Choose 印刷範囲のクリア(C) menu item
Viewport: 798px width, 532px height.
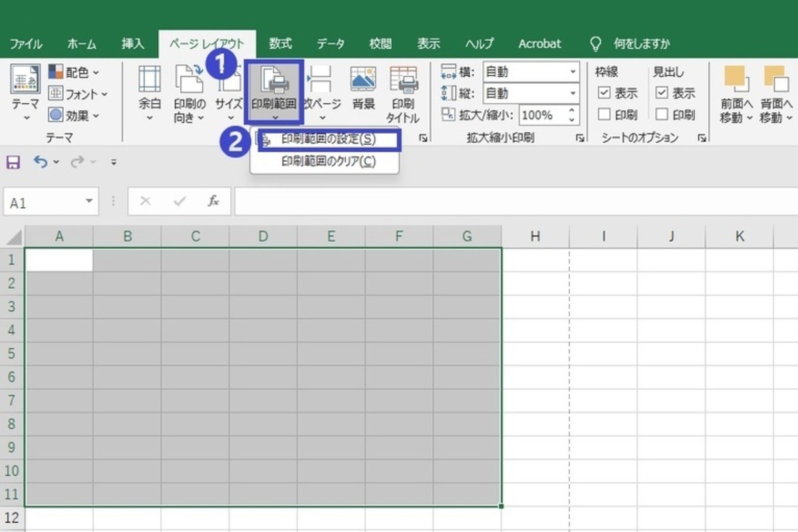328,162
